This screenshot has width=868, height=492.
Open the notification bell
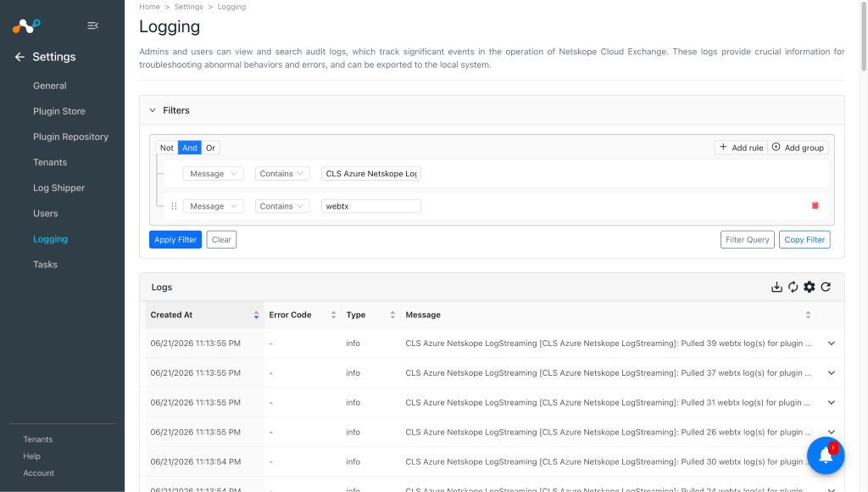(x=826, y=456)
